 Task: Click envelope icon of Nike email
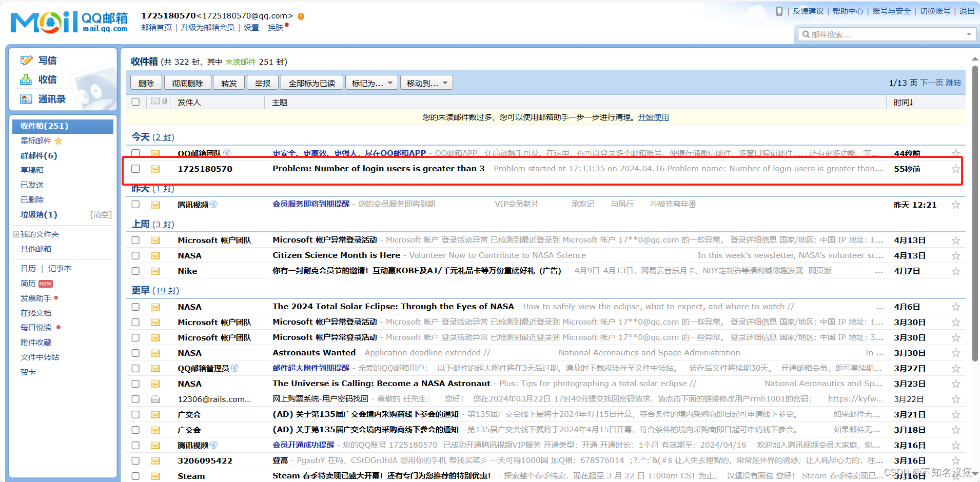click(x=155, y=271)
